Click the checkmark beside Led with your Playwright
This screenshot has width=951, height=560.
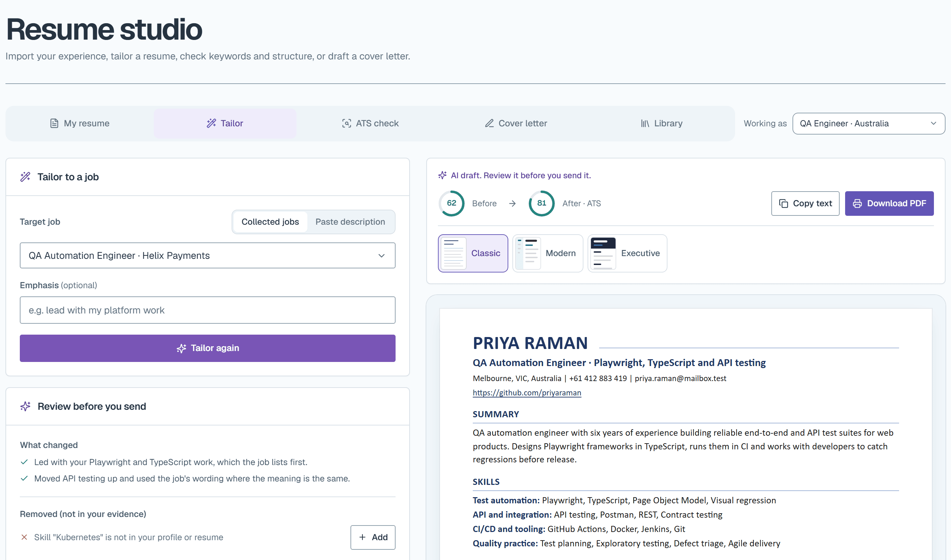coord(24,462)
